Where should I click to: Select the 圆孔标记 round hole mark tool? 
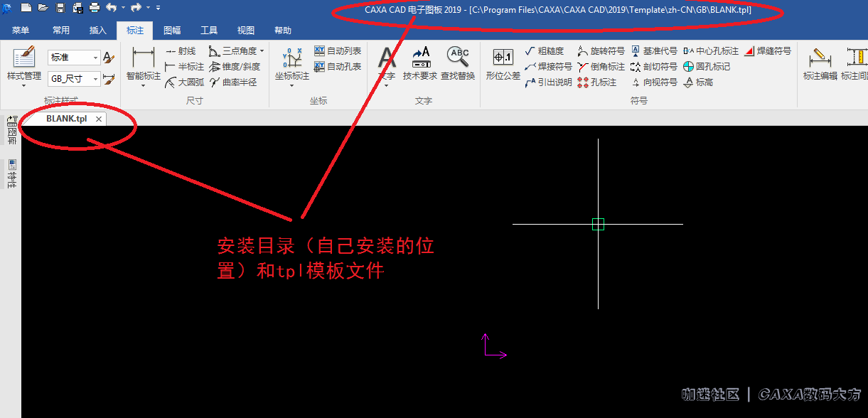(x=707, y=67)
